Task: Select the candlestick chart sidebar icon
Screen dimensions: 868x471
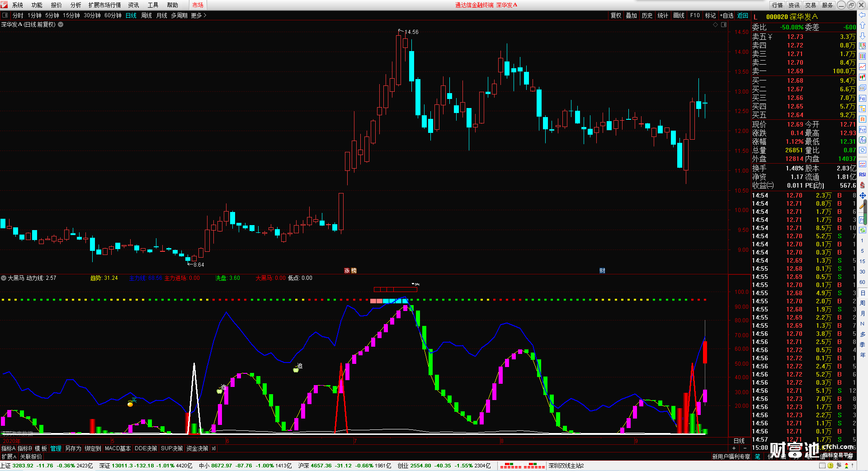Action: point(863,77)
